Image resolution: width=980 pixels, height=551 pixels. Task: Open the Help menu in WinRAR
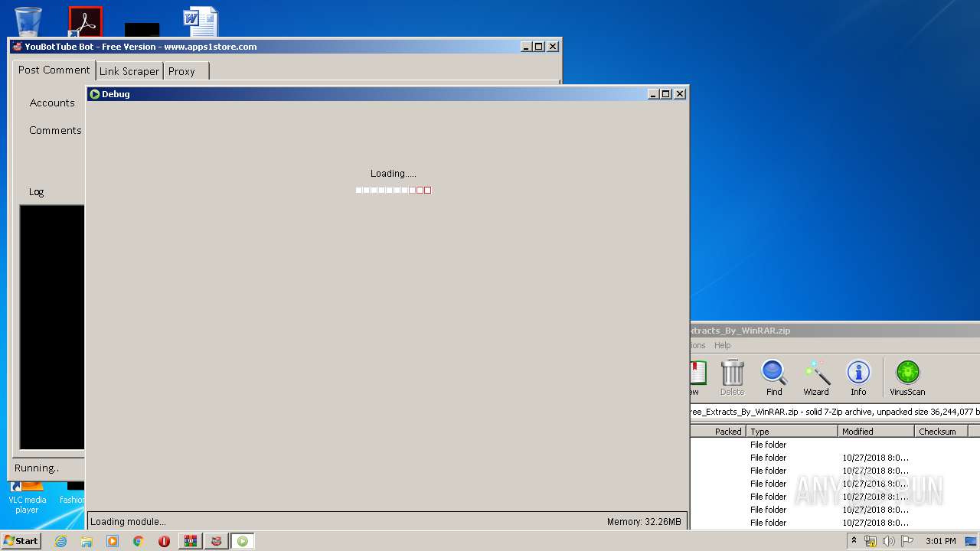723,345
